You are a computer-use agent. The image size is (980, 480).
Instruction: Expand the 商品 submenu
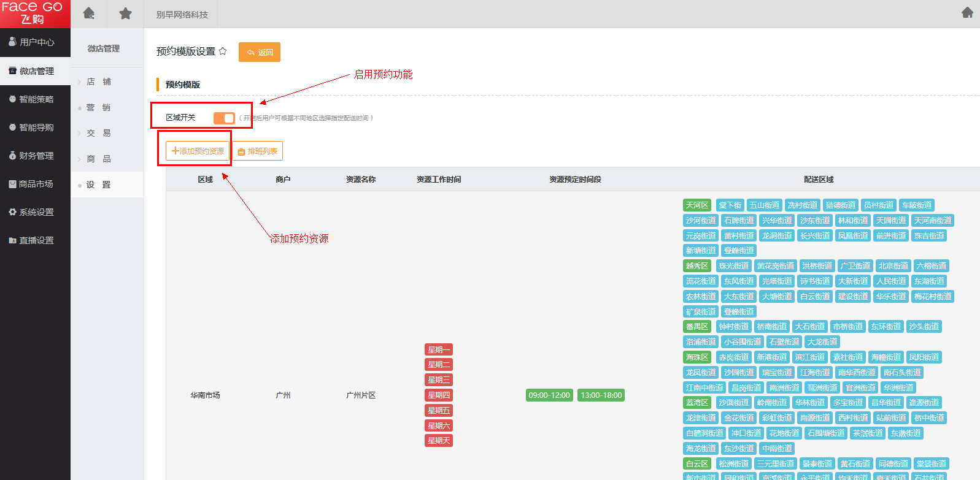tap(99, 159)
